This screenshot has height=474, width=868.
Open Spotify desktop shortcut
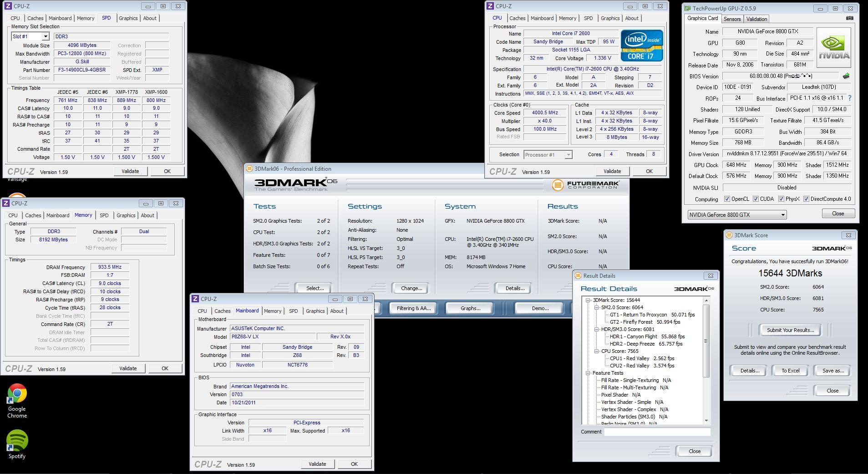pyautogui.click(x=17, y=444)
